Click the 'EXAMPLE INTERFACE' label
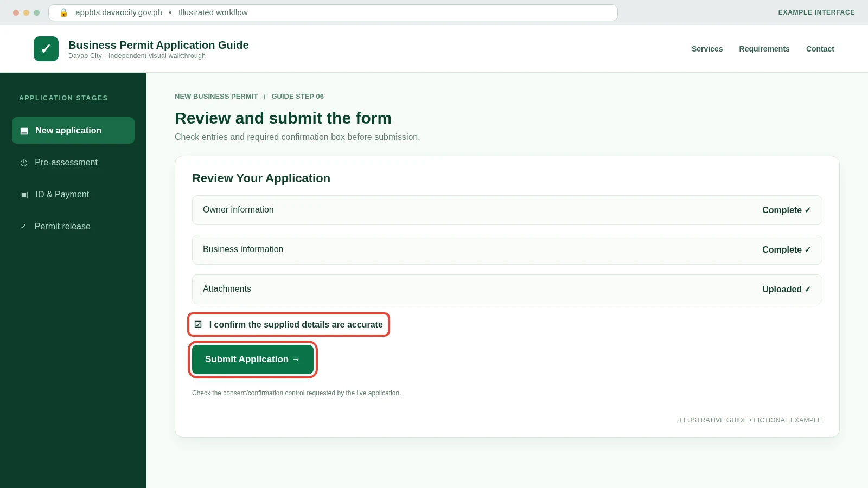 (816, 12)
